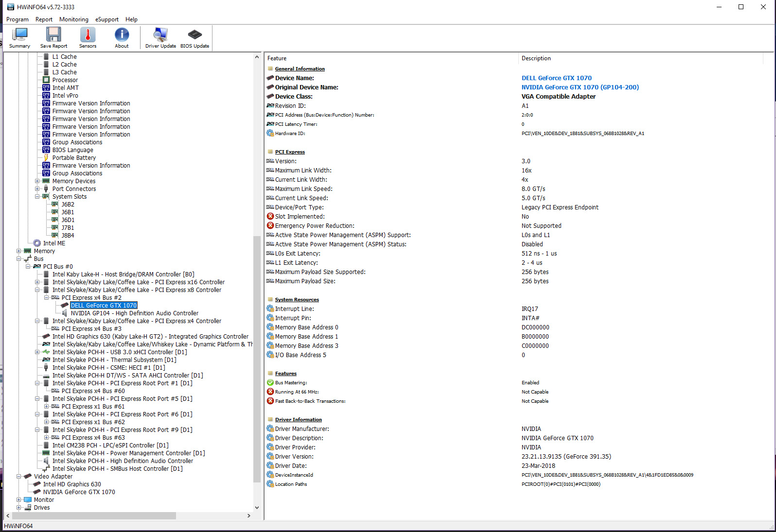776x532 pixels.
Task: Open the eSupport menu
Action: click(107, 19)
